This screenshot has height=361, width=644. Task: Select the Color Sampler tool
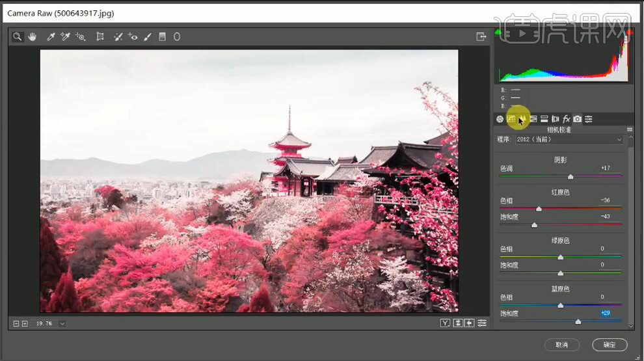[x=65, y=36]
